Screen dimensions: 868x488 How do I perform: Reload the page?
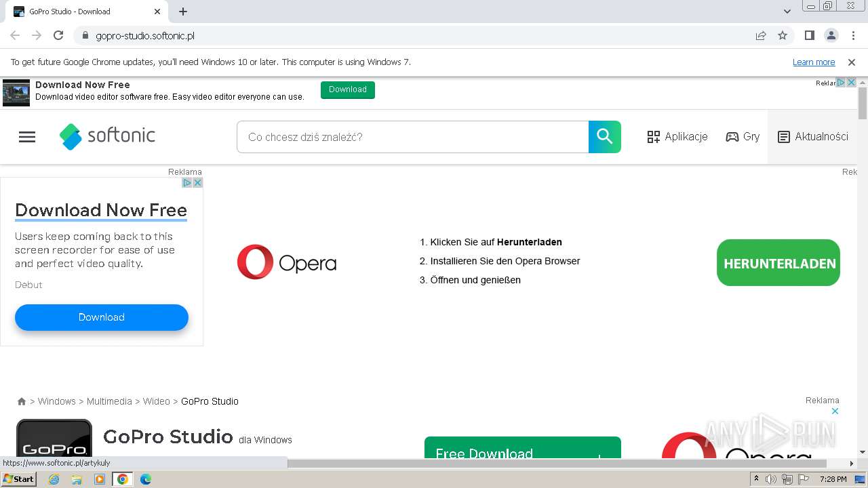(x=58, y=35)
